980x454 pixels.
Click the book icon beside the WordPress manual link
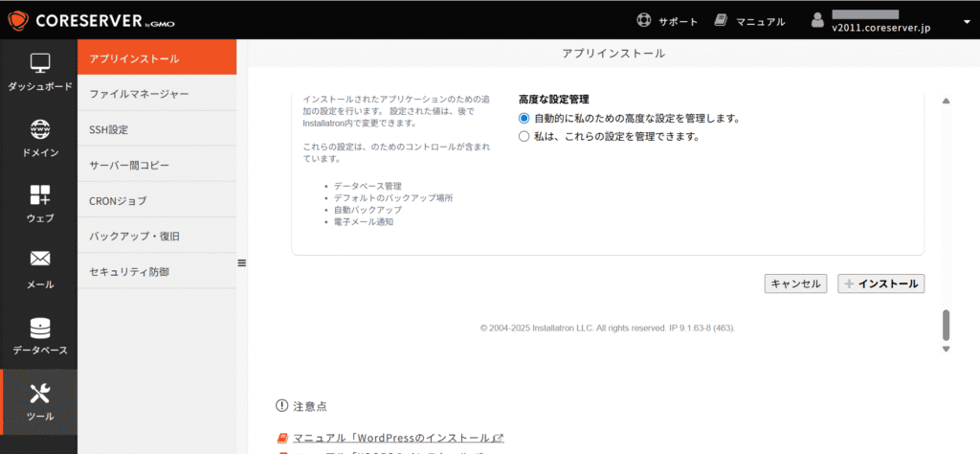282,438
